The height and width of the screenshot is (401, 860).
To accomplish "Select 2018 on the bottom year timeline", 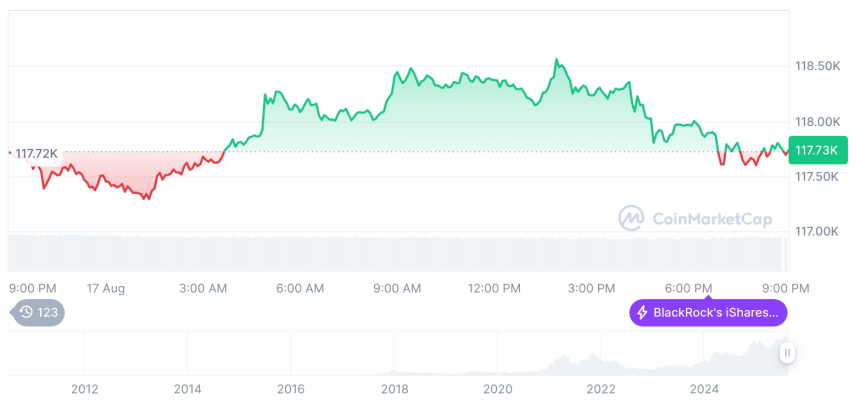I will coord(394,388).
